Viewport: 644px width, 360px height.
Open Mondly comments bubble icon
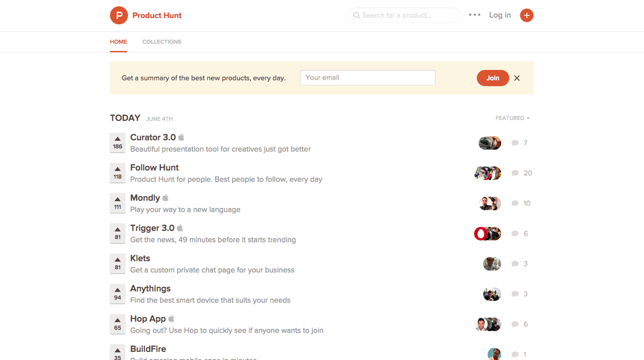(x=515, y=203)
